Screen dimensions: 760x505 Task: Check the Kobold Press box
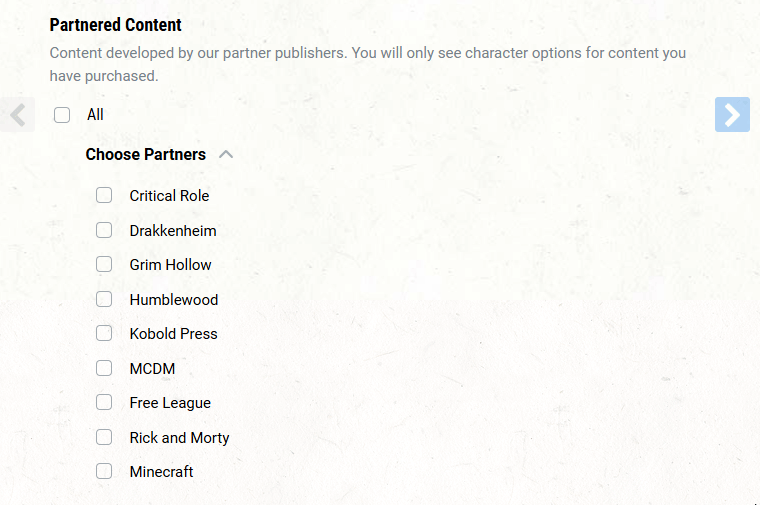point(104,334)
